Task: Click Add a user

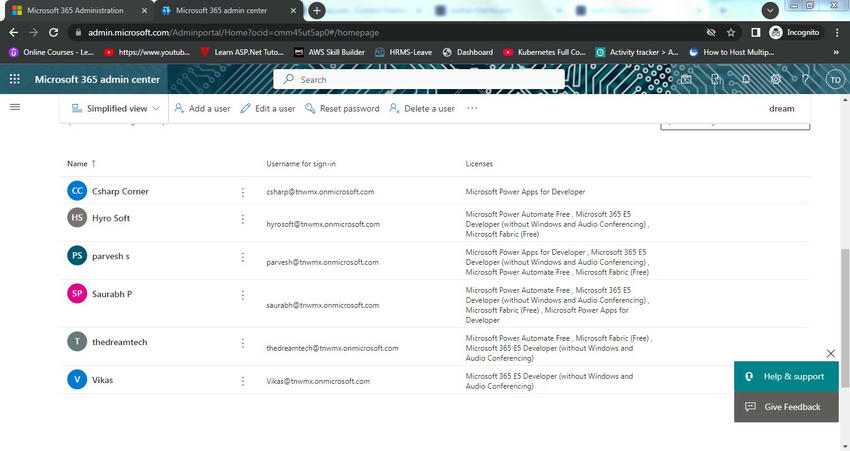Action: pos(202,108)
